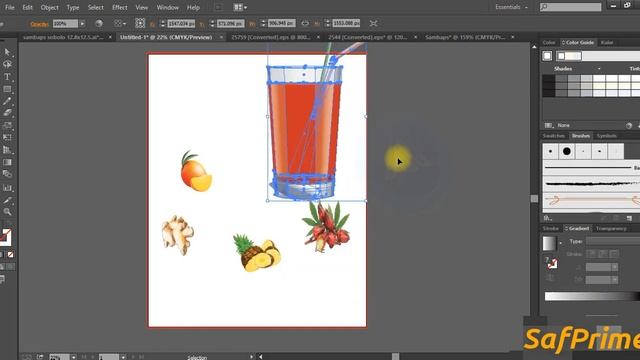
Task: Switch to the Transparency panel tab
Action: pos(611,229)
